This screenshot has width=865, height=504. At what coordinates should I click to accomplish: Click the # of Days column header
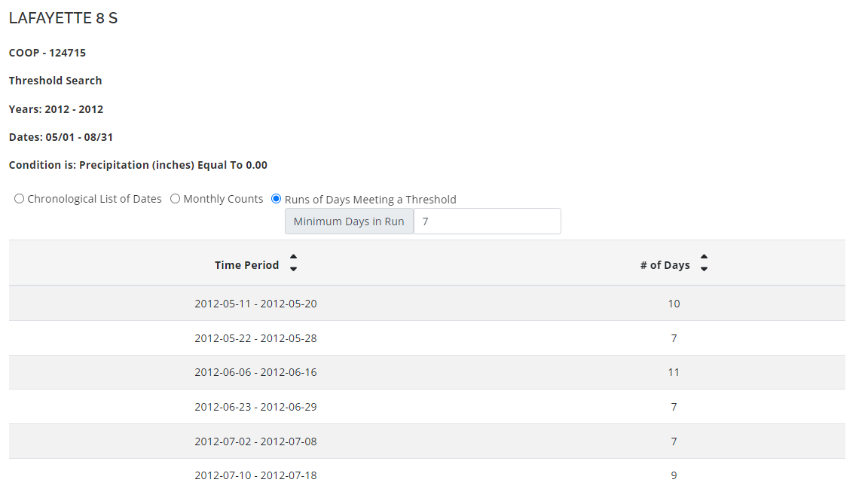point(665,265)
